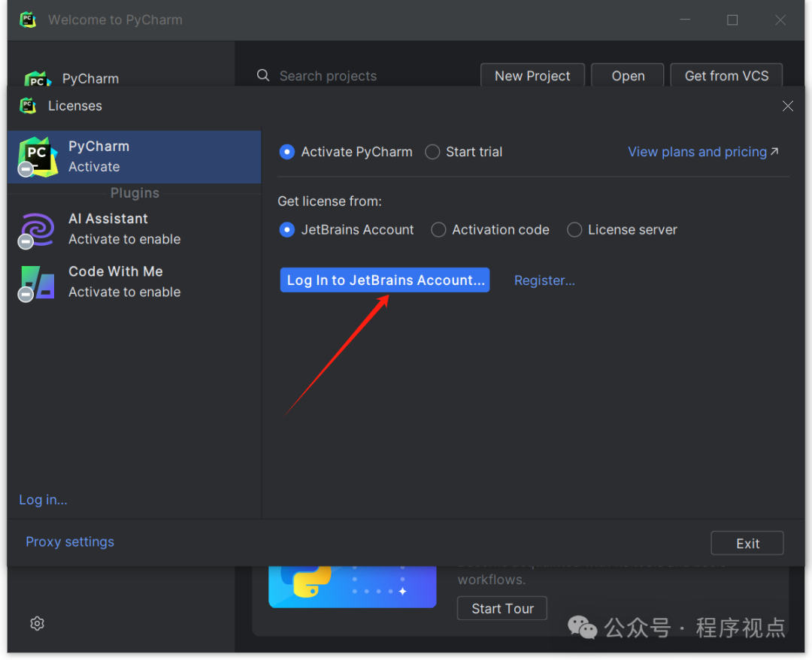This screenshot has width=812, height=660.
Task: Click the Python tour banner thumbnail
Action: [x=352, y=586]
